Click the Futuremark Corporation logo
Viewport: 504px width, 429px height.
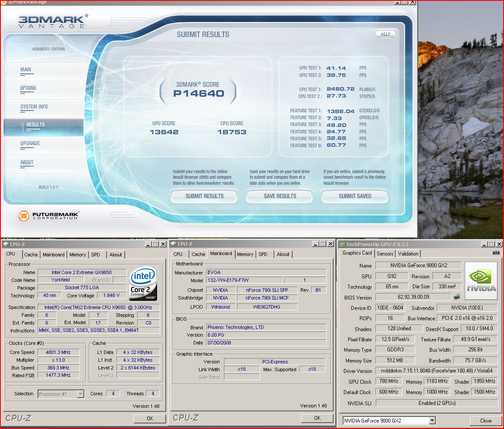click(x=48, y=216)
